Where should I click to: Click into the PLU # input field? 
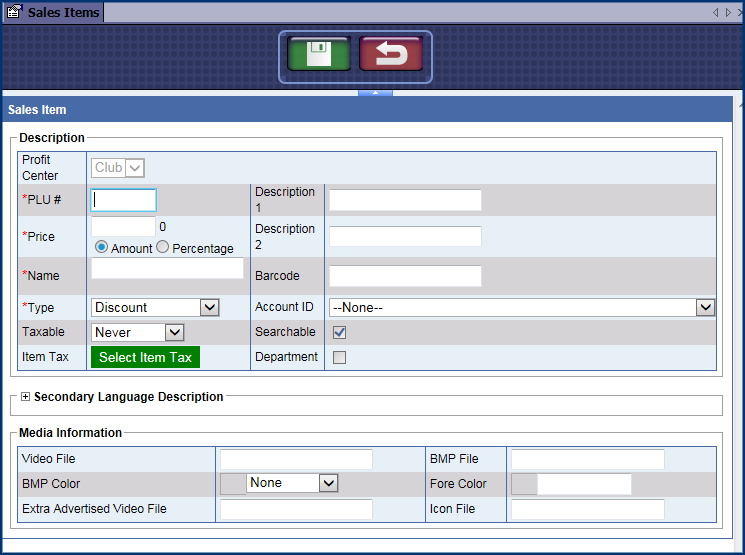tap(124, 200)
